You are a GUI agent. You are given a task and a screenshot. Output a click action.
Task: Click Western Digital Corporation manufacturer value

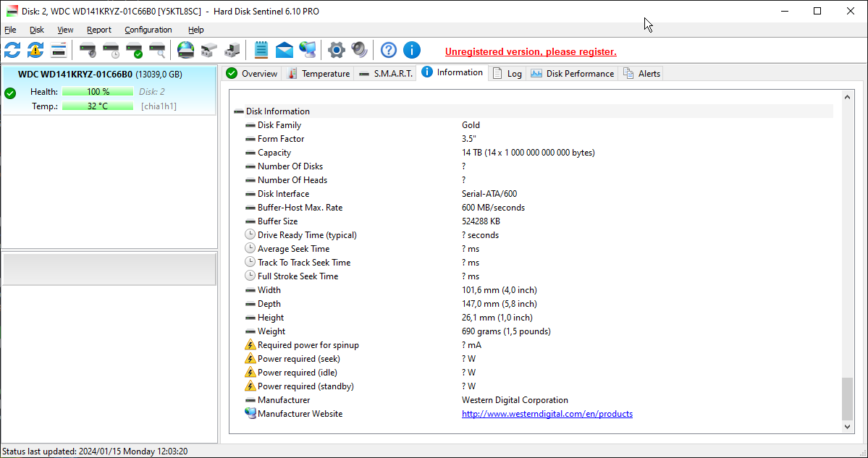515,400
